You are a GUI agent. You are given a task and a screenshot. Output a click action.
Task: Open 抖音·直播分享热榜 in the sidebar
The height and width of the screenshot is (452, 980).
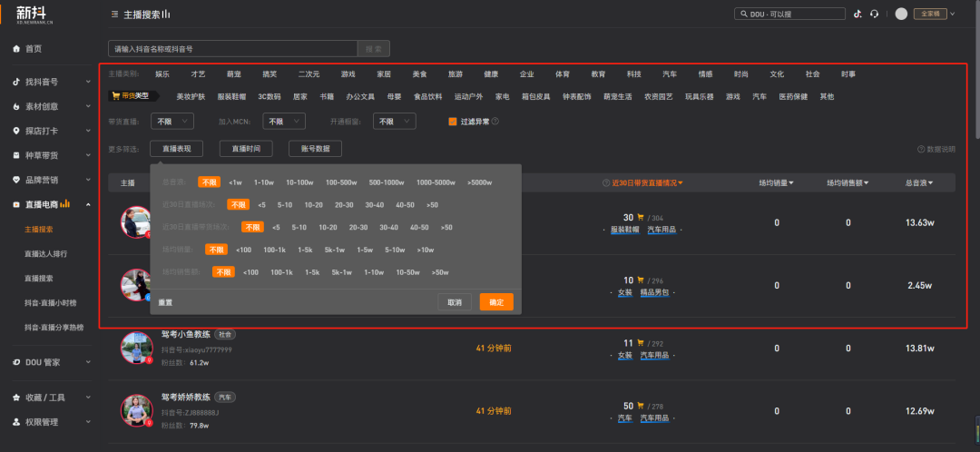[x=54, y=327]
